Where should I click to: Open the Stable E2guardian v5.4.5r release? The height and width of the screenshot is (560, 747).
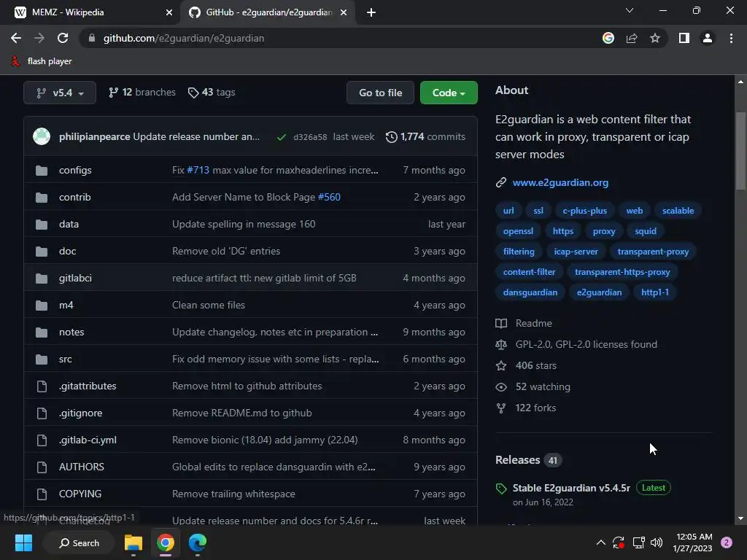click(x=571, y=488)
